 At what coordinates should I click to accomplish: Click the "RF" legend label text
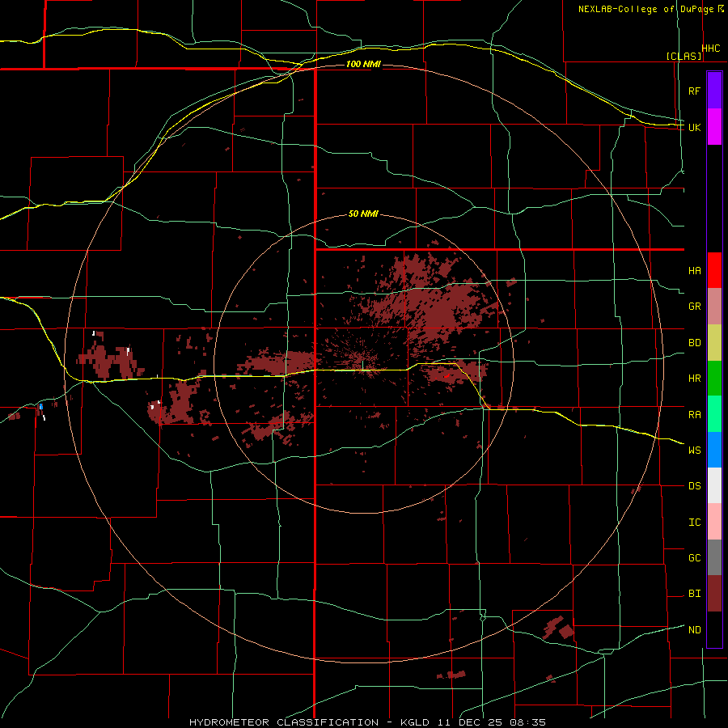click(694, 91)
